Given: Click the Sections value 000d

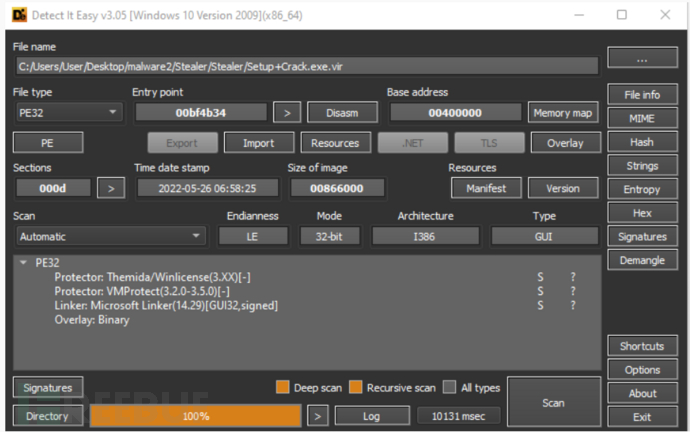Looking at the screenshot, I should 53,188.
